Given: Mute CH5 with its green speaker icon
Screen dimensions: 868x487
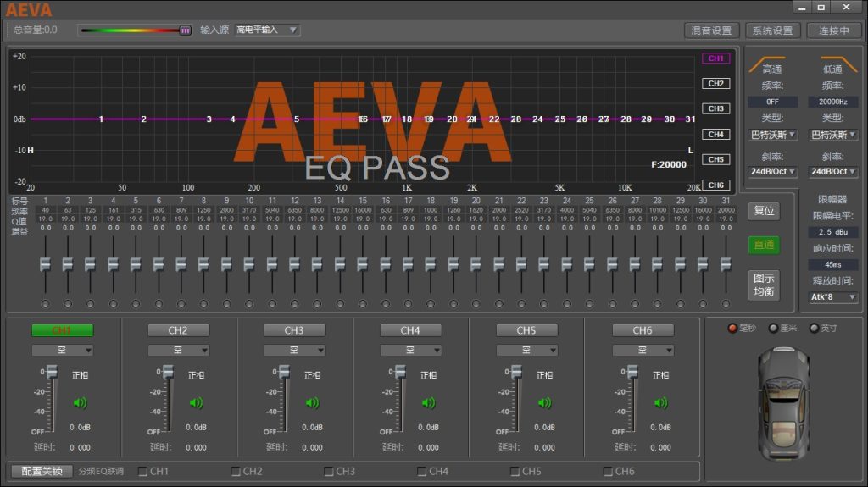Looking at the screenshot, I should point(545,403).
